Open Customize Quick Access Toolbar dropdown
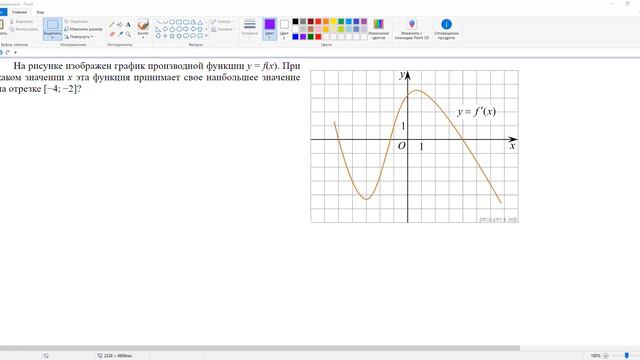Image resolution: width=640 pixels, height=360 pixels. point(16,52)
